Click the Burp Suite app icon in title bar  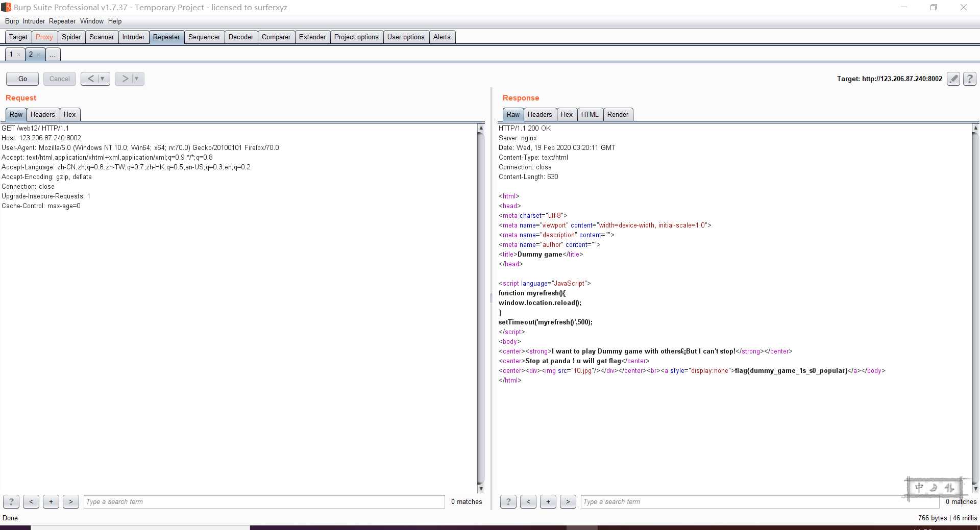click(x=6, y=7)
